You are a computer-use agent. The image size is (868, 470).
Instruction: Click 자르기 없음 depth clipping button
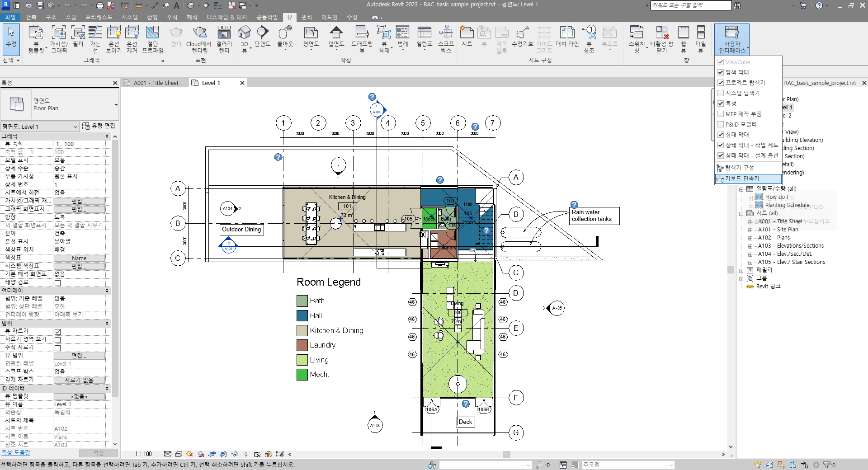click(79, 380)
